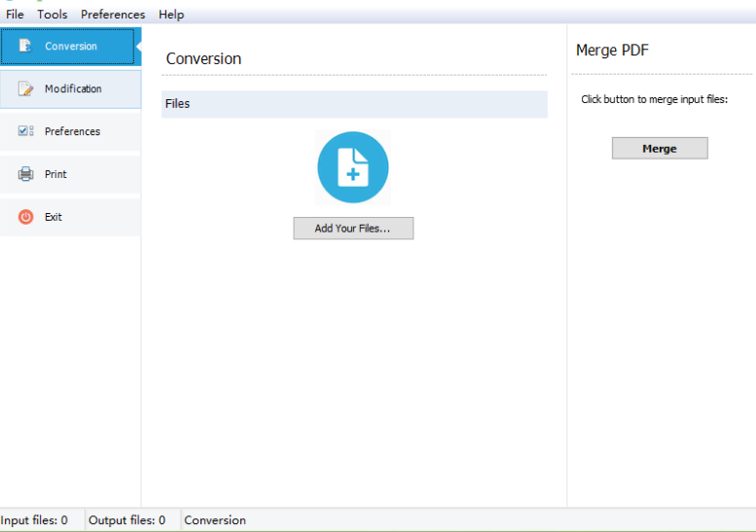Image resolution: width=756 pixels, height=532 pixels.
Task: Click the Conversion text in status bar
Action: point(215,520)
